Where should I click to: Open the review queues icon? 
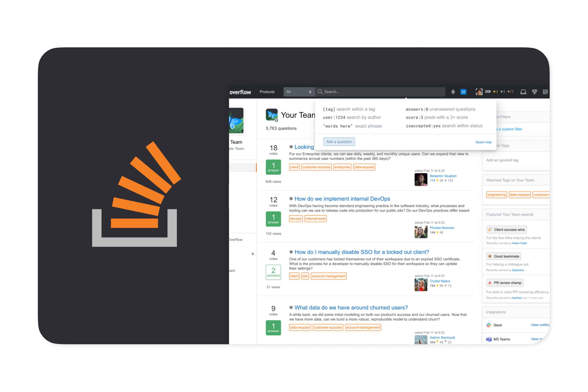click(x=546, y=92)
